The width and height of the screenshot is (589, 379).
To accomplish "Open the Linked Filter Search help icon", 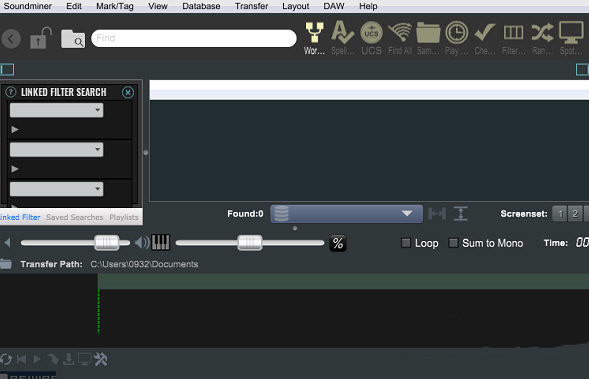I will point(11,92).
